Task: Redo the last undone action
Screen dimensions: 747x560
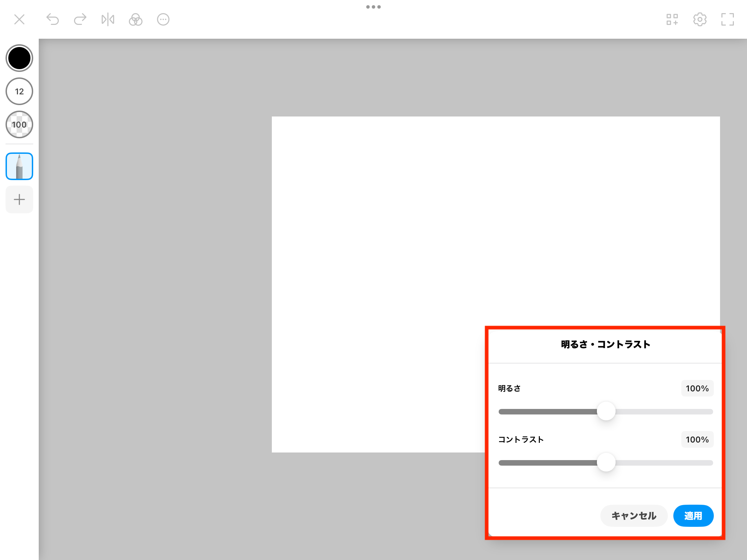Action: 80,19
